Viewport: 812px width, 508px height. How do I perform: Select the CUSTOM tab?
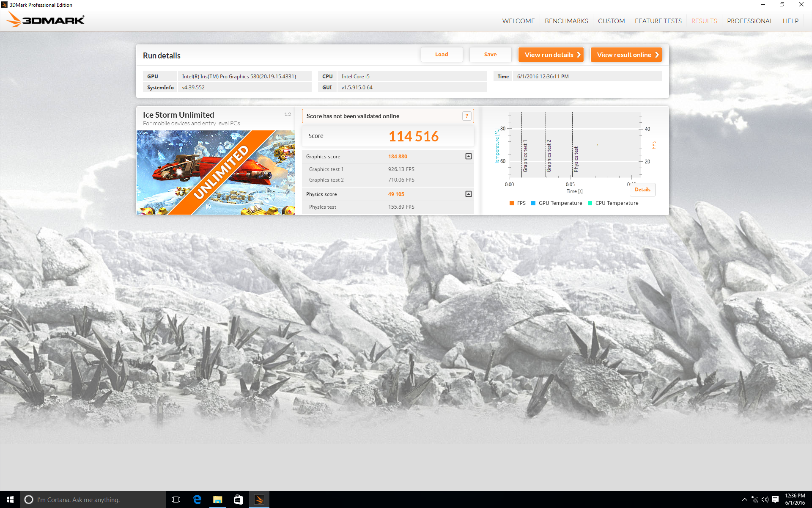[x=611, y=20]
